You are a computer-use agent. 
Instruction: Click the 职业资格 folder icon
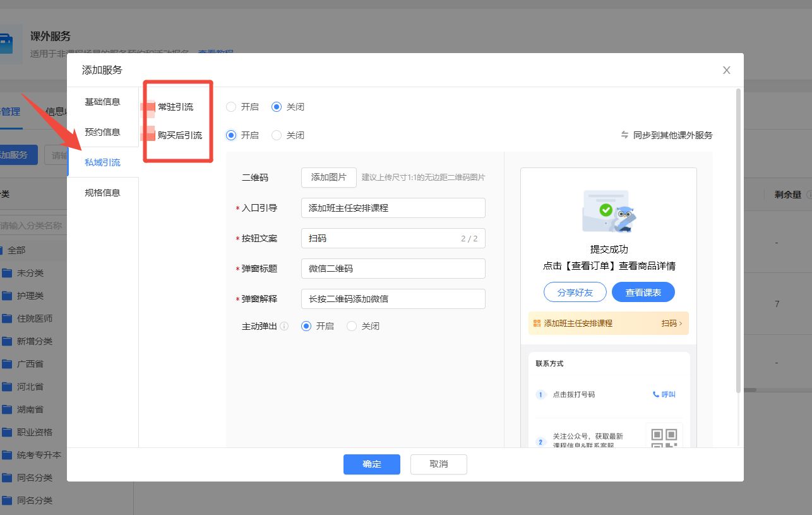(7, 432)
